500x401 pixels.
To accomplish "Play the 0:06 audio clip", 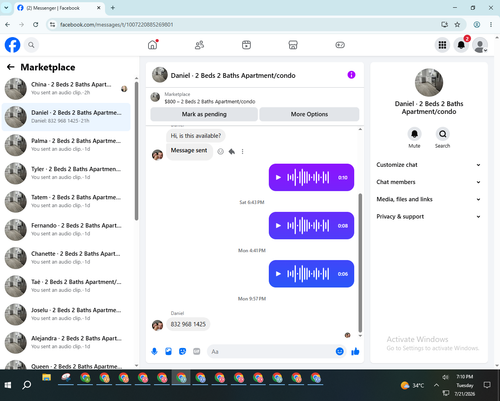I will [278, 274].
